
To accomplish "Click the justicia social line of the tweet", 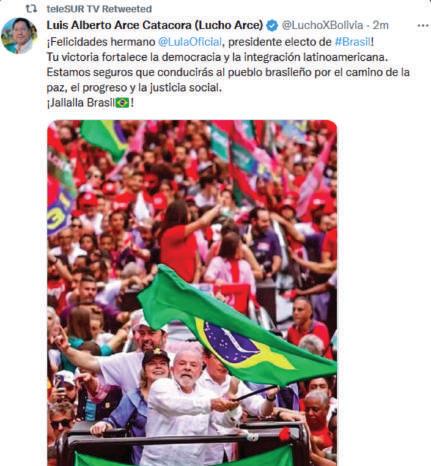I will (134, 88).
